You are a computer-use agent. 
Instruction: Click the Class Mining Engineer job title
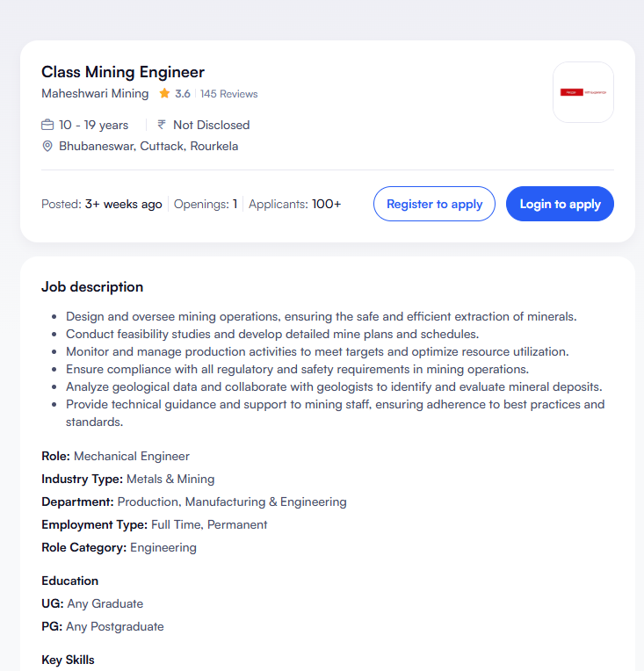coord(123,72)
